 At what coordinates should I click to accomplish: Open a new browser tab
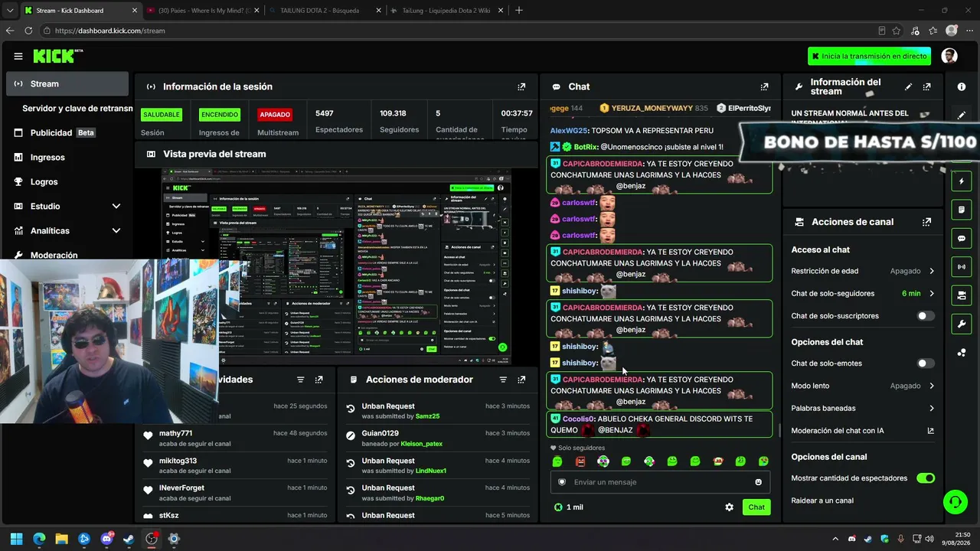[x=519, y=11]
